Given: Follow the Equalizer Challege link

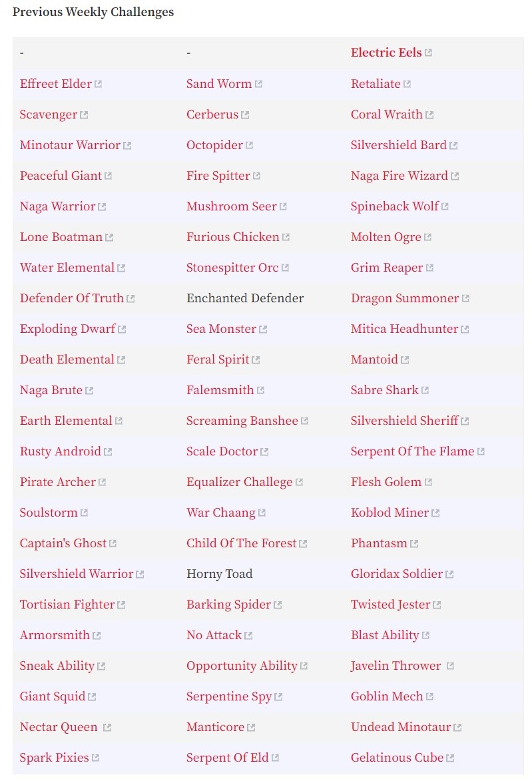Looking at the screenshot, I should click(x=239, y=482).
